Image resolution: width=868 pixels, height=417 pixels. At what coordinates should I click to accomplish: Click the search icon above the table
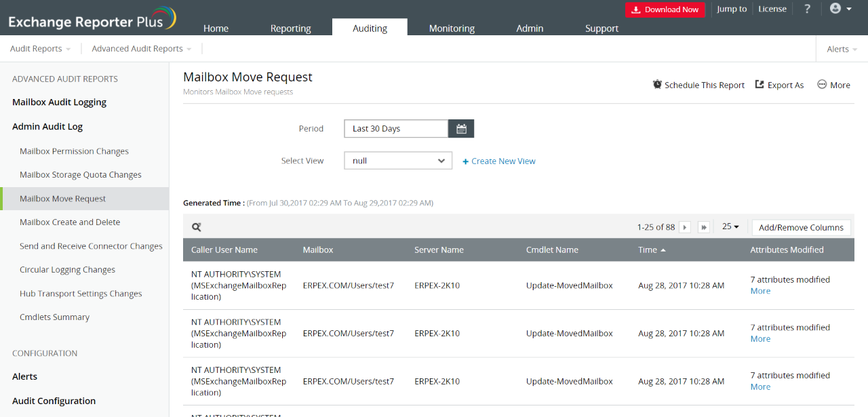coord(197,228)
